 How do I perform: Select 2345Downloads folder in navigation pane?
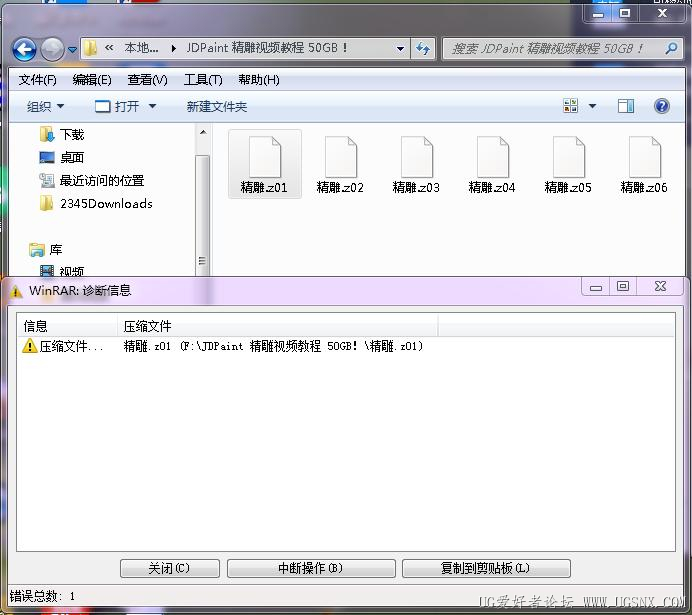[x=106, y=203]
